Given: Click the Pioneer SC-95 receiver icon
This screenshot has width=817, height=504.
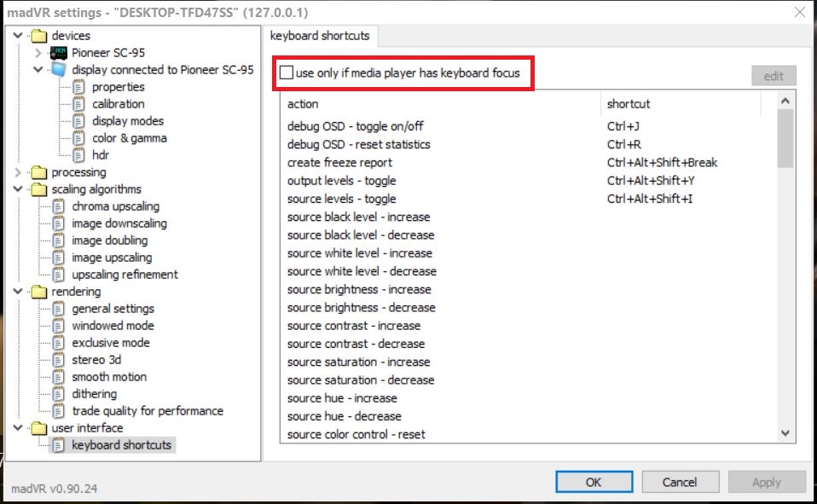Looking at the screenshot, I should tap(59, 53).
